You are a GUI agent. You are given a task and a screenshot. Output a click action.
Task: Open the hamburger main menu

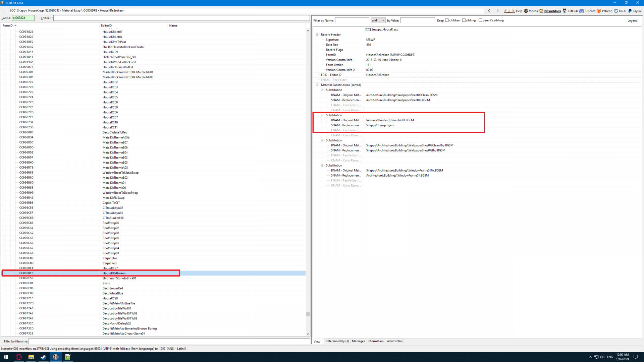[5, 11]
